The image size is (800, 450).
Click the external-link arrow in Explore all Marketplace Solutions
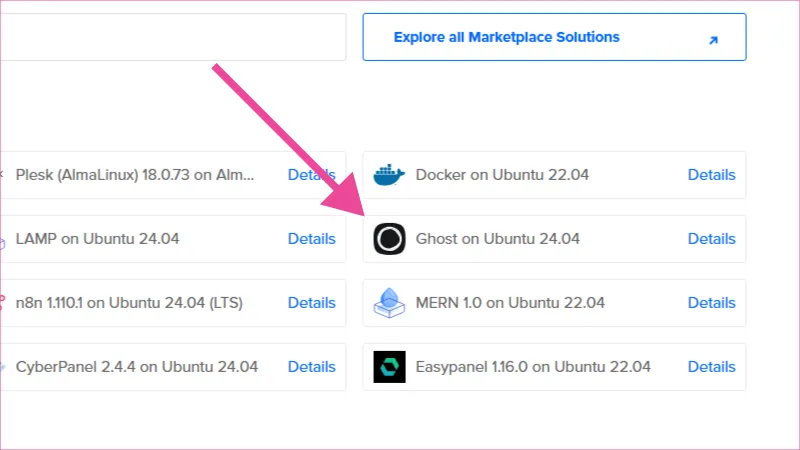click(713, 40)
